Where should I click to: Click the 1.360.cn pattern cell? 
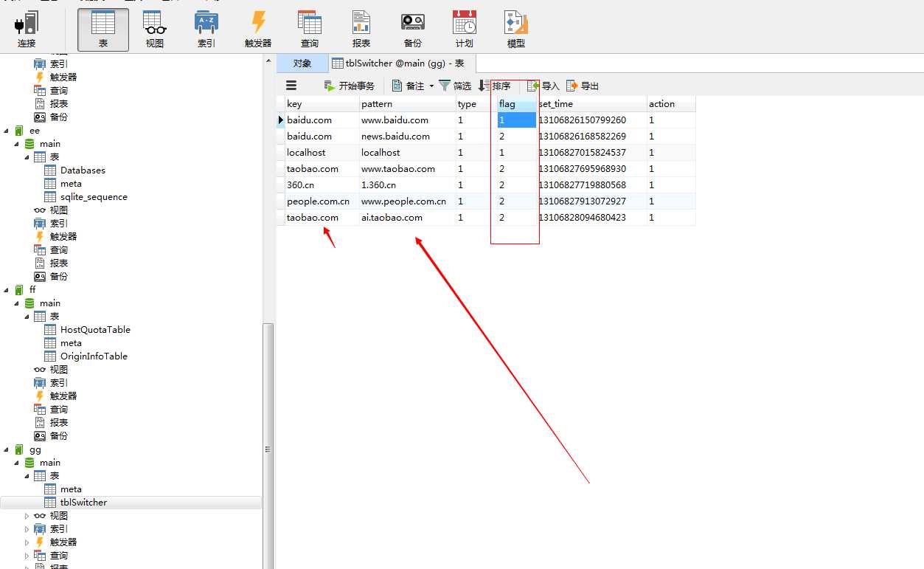point(408,185)
